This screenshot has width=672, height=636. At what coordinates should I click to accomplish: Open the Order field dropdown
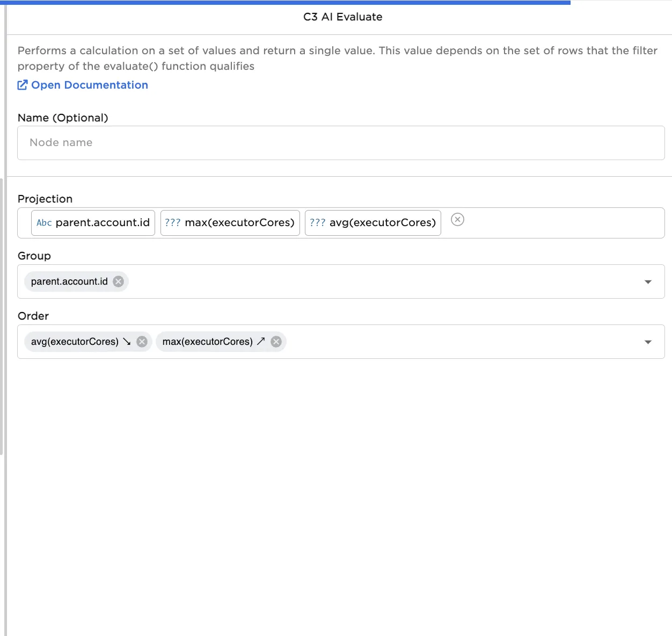[x=648, y=342]
